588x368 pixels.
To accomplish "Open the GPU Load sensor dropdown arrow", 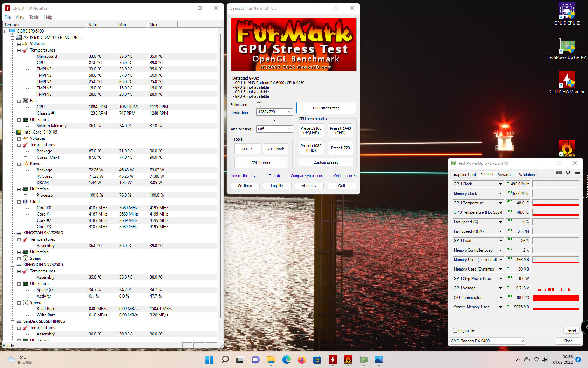I will (x=500, y=241).
